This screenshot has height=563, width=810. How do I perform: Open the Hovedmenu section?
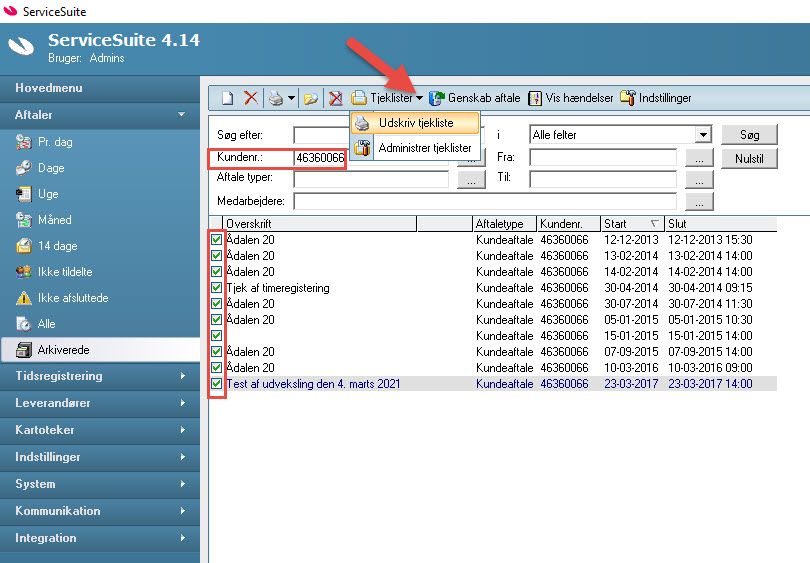tap(100, 88)
